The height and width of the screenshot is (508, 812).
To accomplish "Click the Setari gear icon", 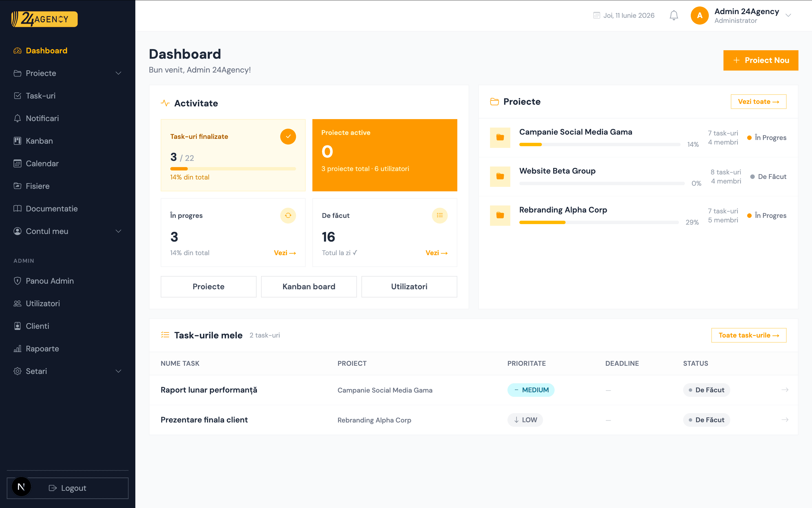I will coord(17,371).
